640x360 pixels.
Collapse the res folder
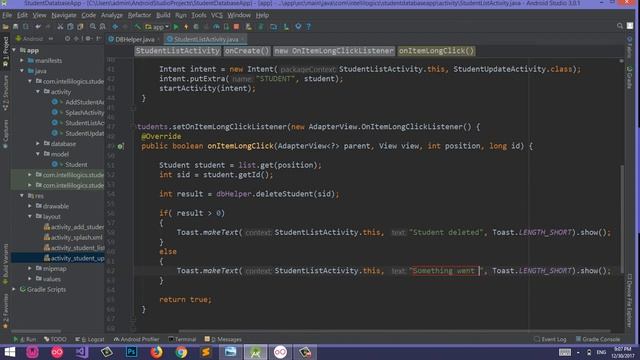[x=22, y=196]
